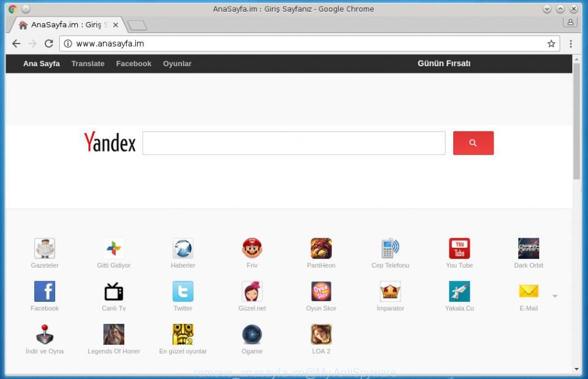Viewport: 588px width, 379px height.
Task: Open the Yakala.Co icon
Action: 459,291
